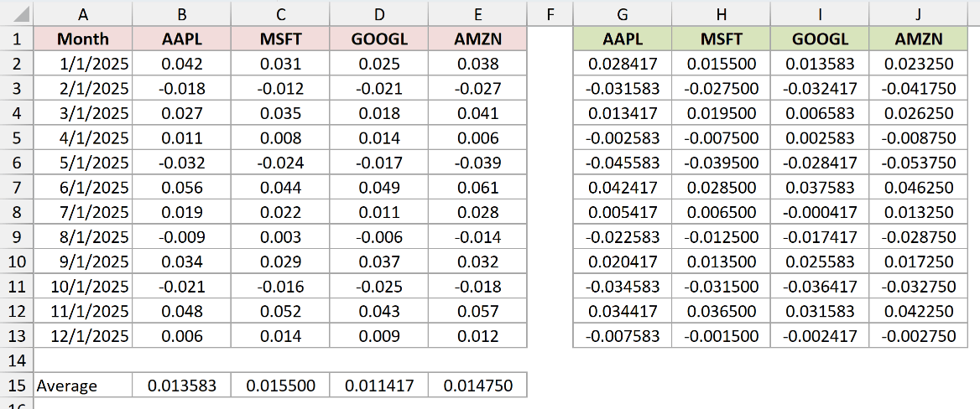Screen dimensions: 980x409
Task: Select cell containing 0.057
Action: [477, 311]
